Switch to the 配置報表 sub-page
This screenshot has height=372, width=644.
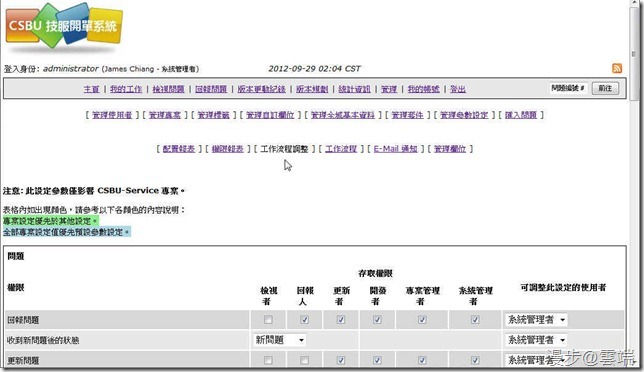click(x=179, y=149)
